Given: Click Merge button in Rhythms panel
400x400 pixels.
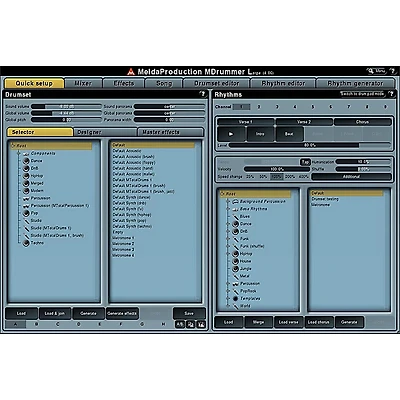Looking at the screenshot, I should pos(259,322).
